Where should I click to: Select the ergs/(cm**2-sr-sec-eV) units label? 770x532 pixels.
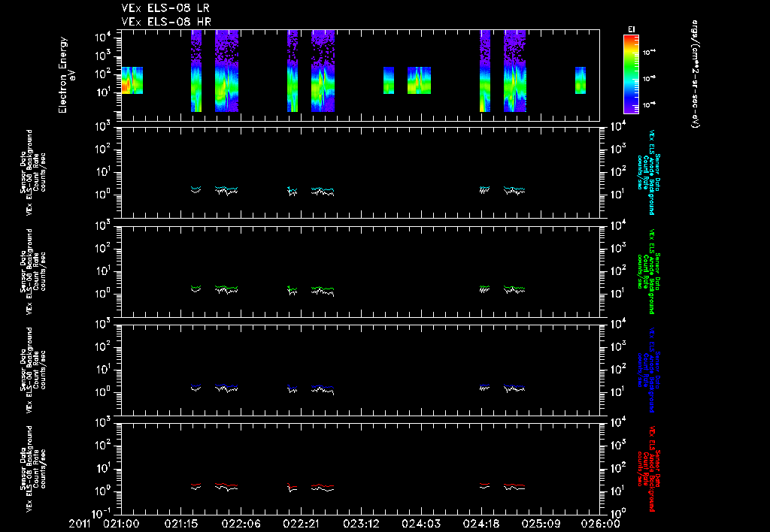click(695, 74)
